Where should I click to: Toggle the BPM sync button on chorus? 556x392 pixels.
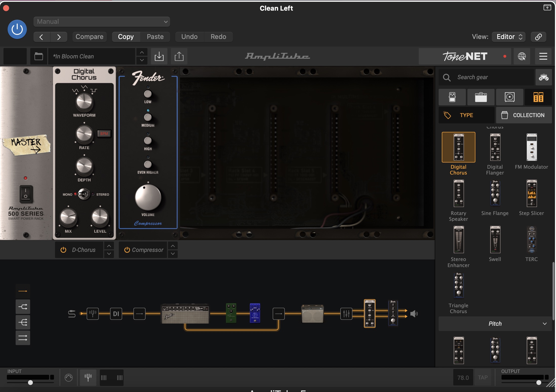(x=104, y=134)
